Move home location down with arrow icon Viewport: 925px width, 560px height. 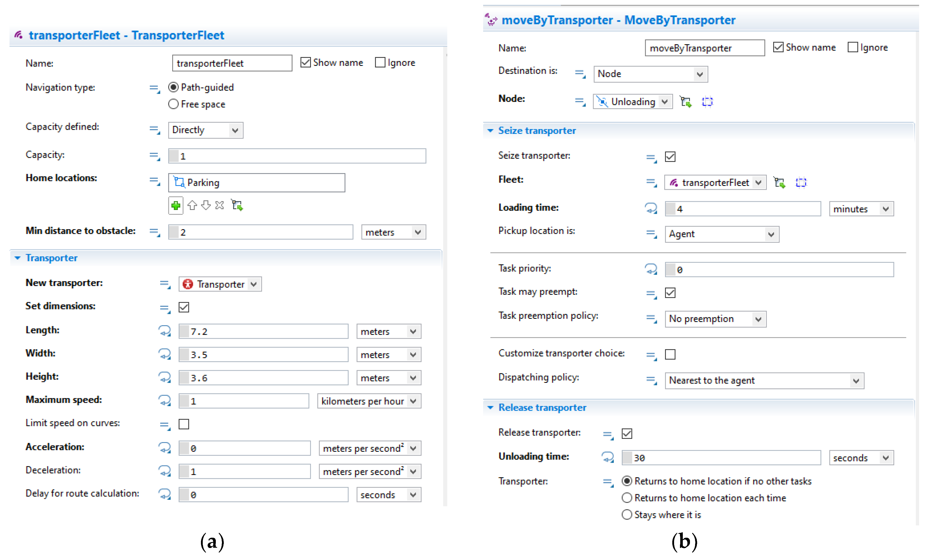(206, 206)
